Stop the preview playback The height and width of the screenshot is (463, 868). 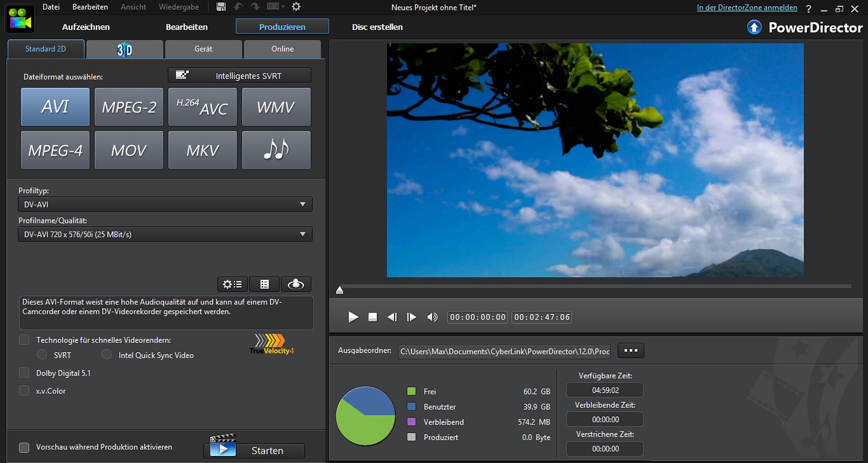click(372, 317)
